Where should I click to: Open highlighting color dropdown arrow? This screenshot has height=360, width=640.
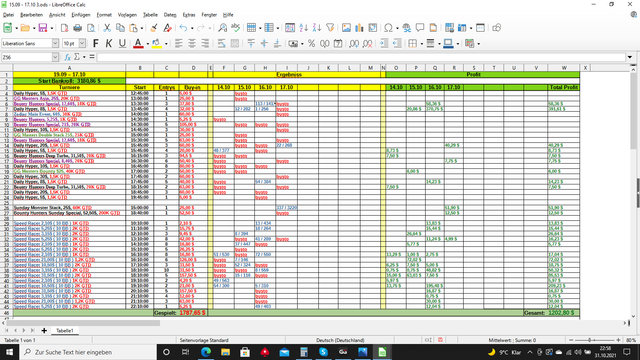[x=166, y=44]
